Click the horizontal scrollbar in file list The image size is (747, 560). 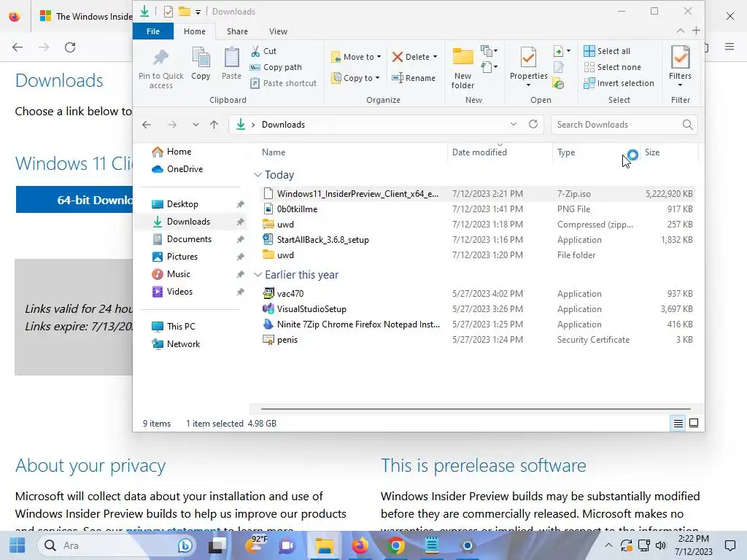pyautogui.click(x=476, y=408)
